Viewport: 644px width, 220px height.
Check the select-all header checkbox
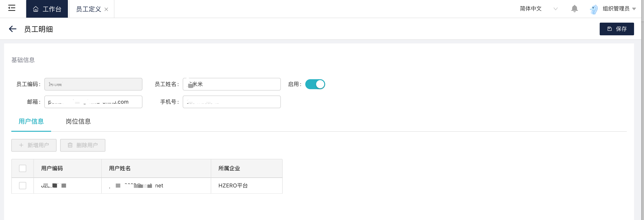click(x=23, y=168)
